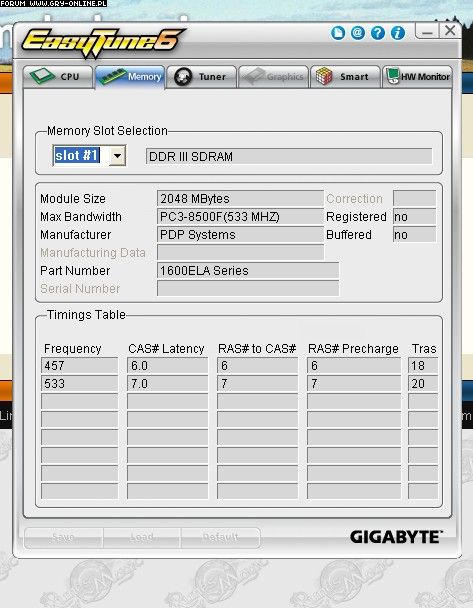Click the '2048 MBytes' module size value
473x608 pixels.
(240, 199)
